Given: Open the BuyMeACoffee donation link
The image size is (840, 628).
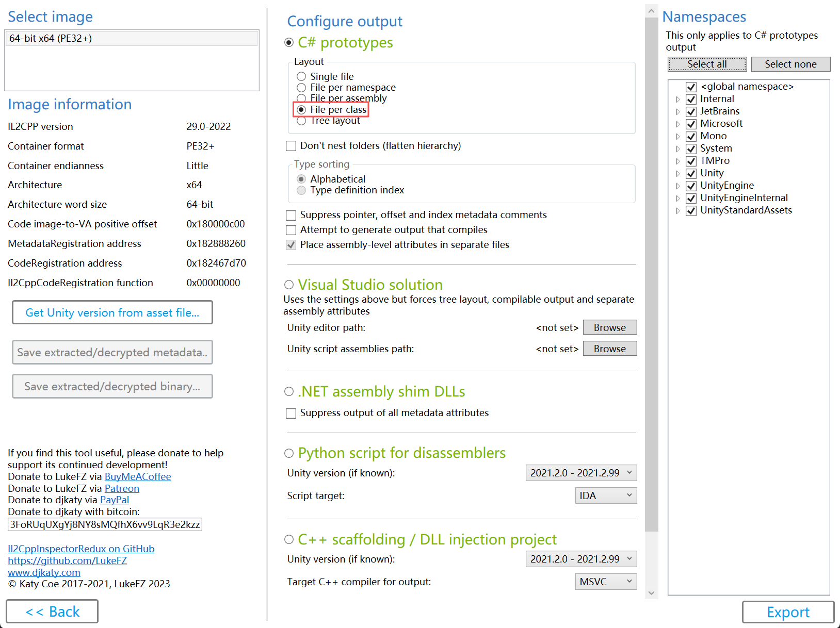Looking at the screenshot, I should point(138,477).
